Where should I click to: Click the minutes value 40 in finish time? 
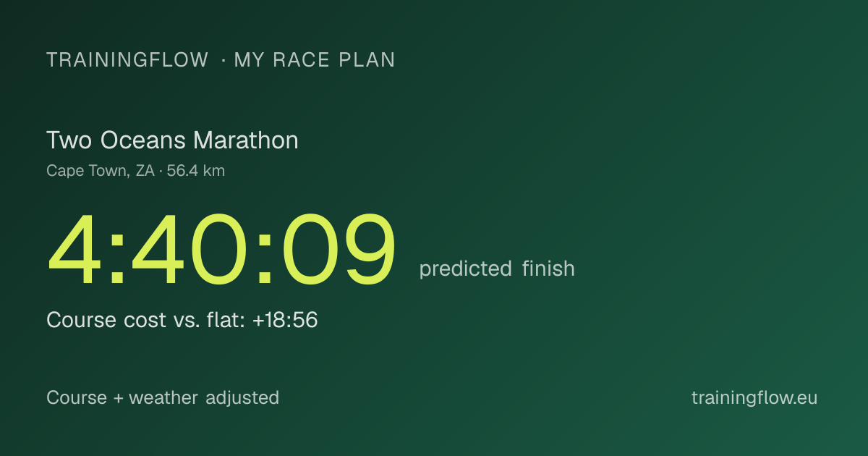(x=189, y=250)
